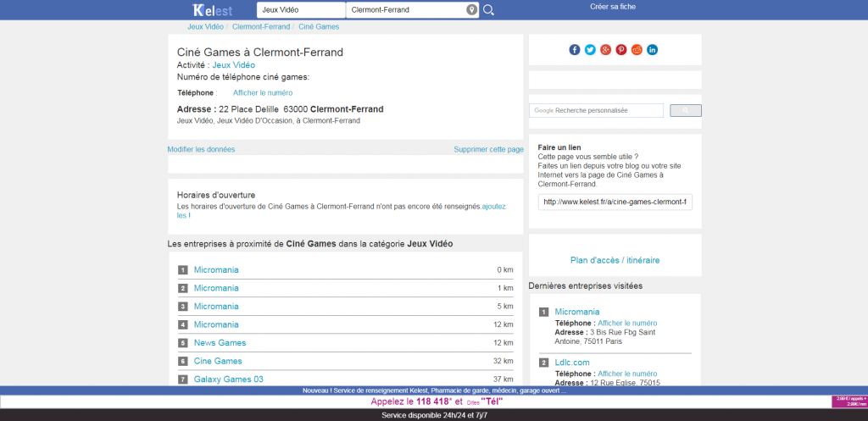Focus the Clermont-Ferrand location field

[x=407, y=10]
